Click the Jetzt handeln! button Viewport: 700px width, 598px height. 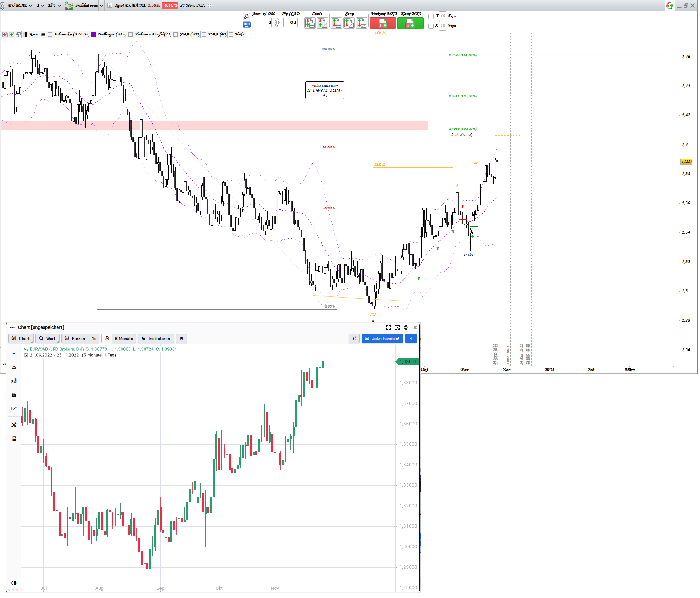[382, 339]
